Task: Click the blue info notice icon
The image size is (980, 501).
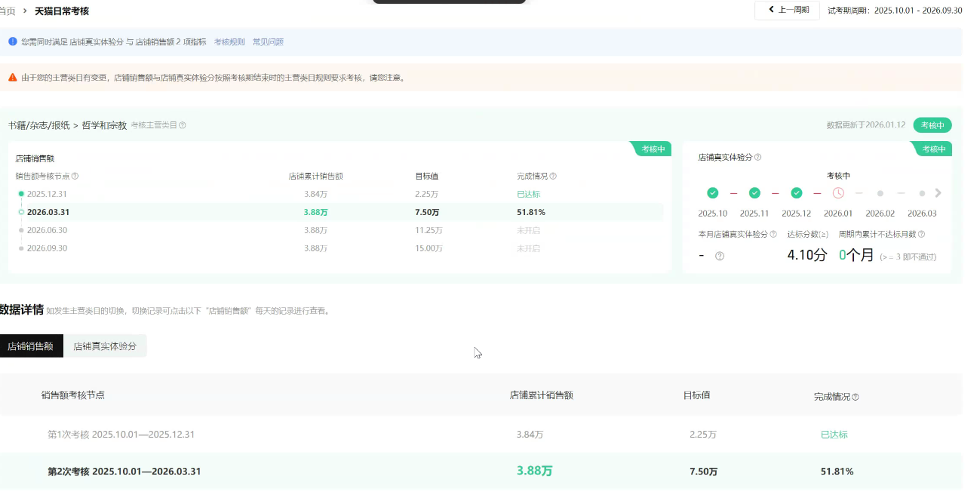Action: (x=13, y=41)
